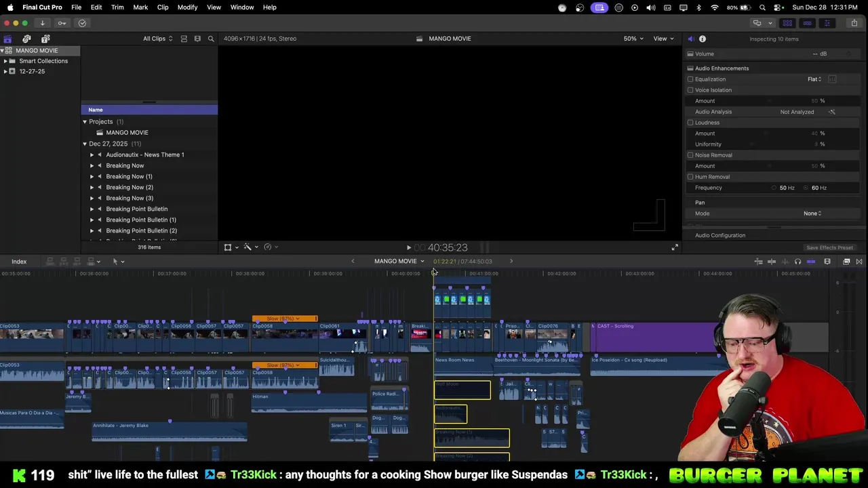Click the viewer play button
The height and width of the screenshot is (488, 868).
pos(408,248)
